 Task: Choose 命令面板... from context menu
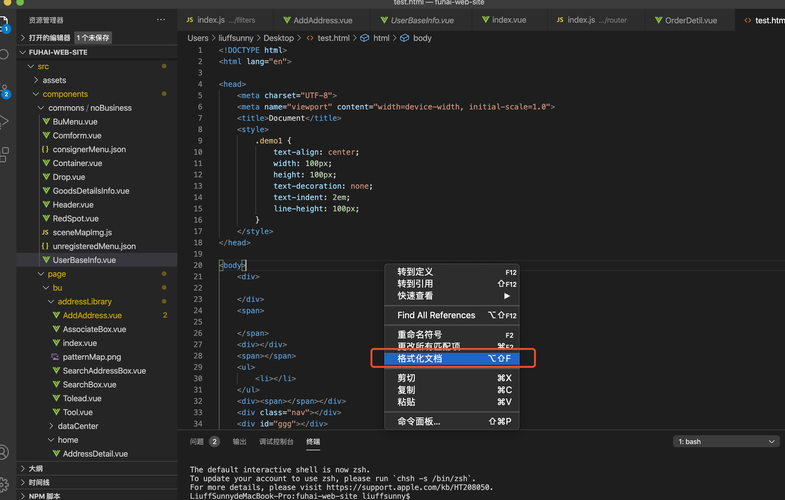pyautogui.click(x=452, y=421)
